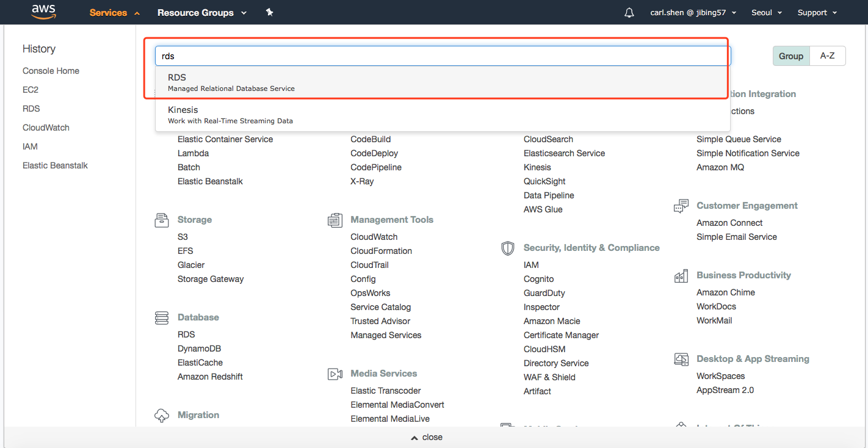Open Elemental MediaConvert
The image size is (868, 448).
(x=397, y=405)
